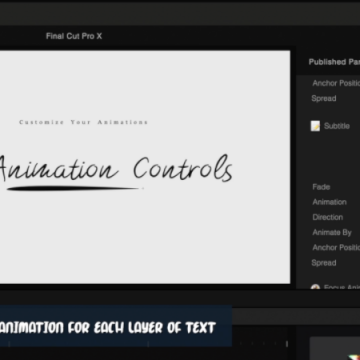Viewport: 360px width, 360px height.
Task: Click the handwritten Animation Controls title
Action: click(115, 168)
